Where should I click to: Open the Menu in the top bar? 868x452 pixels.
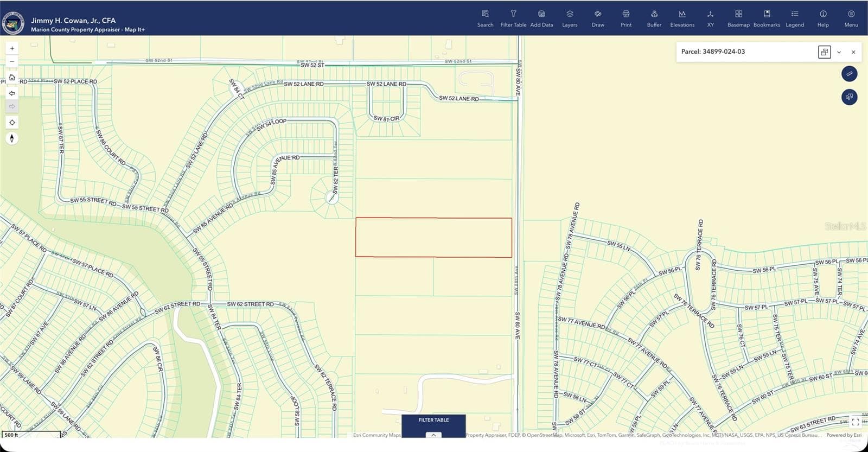tap(851, 18)
